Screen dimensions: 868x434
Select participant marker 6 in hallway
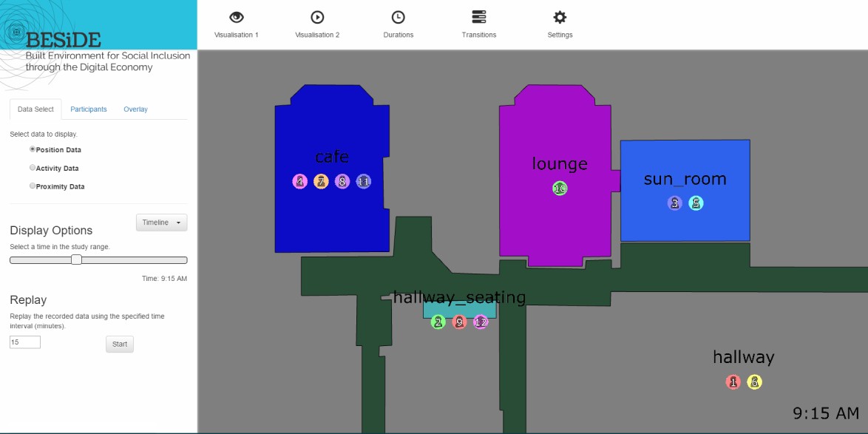pos(755,382)
